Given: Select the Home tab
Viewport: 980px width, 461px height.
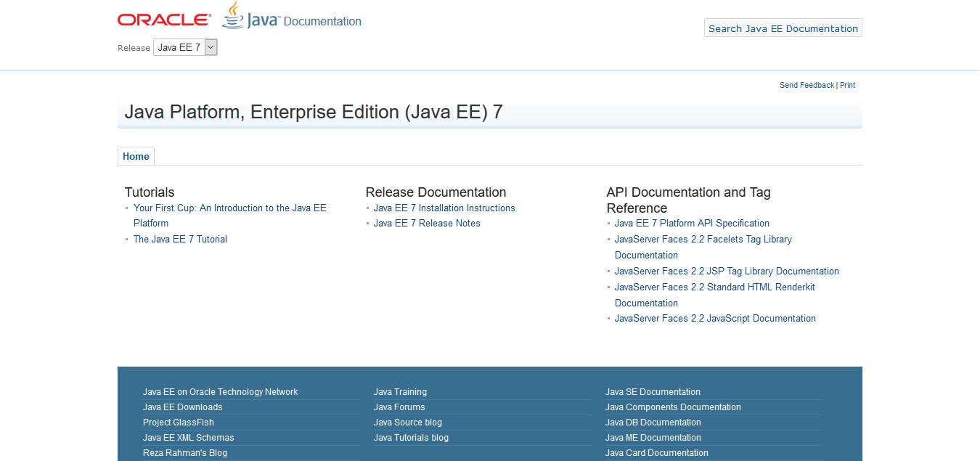Looking at the screenshot, I should tap(136, 156).
